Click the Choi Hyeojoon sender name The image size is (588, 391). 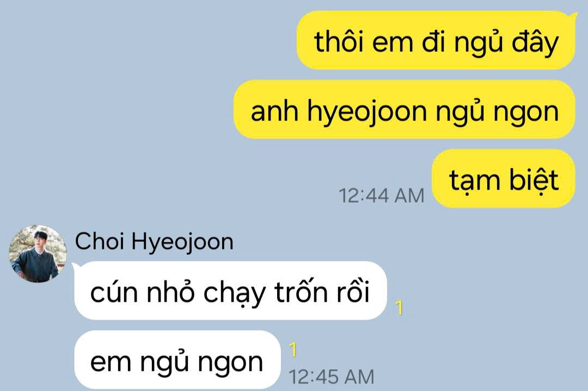point(154,241)
